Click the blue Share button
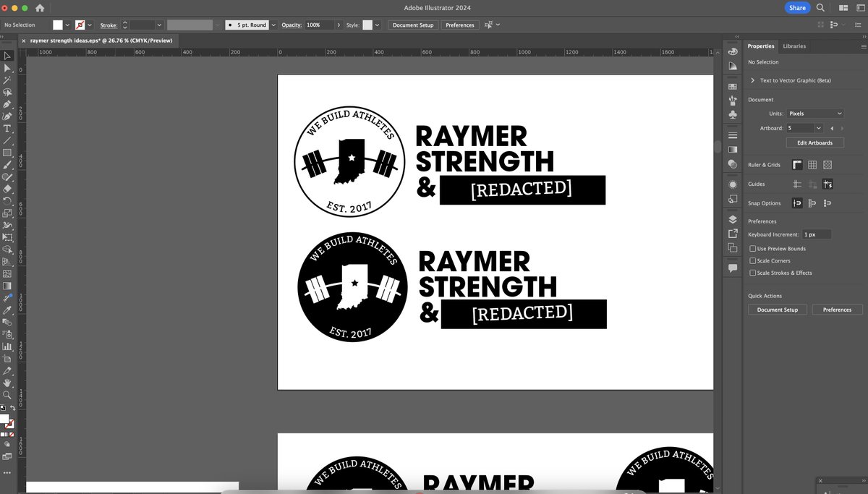 coord(797,8)
